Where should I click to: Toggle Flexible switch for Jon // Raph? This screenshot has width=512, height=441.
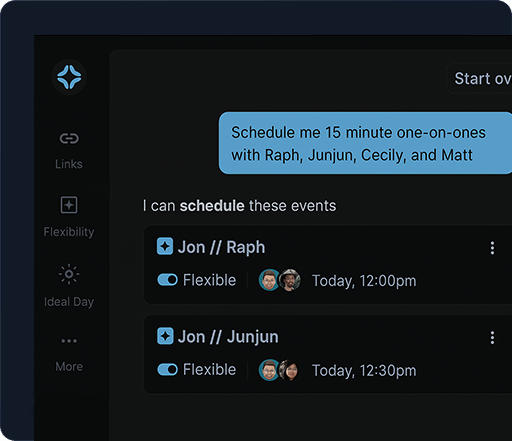(167, 280)
